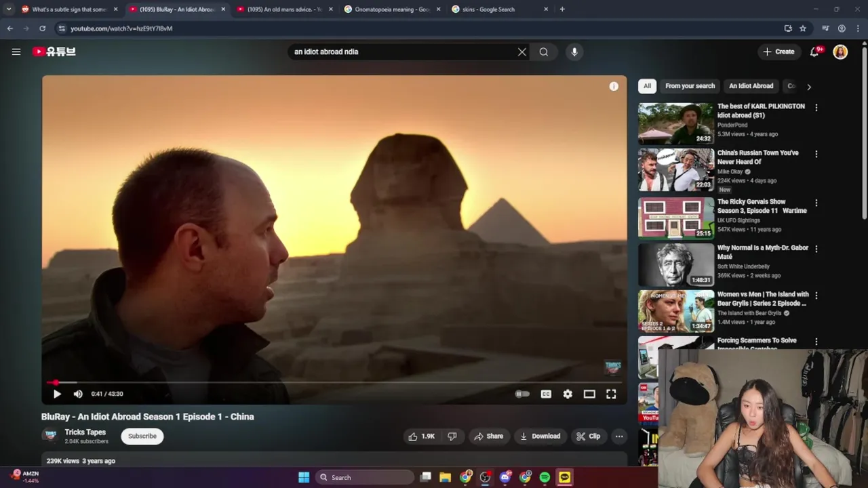Viewport: 868px width, 488px height.
Task: Open the tab search dropdown arrow
Action: tap(8, 9)
